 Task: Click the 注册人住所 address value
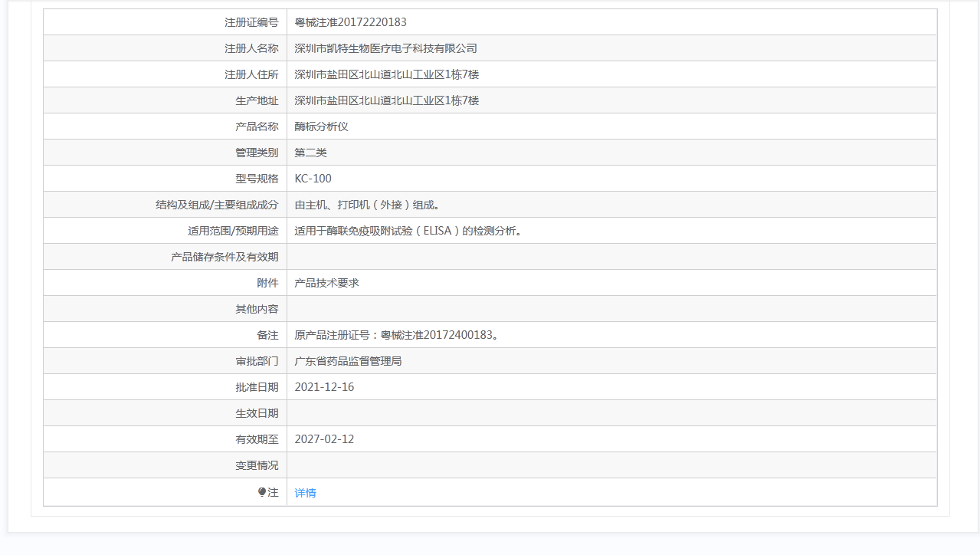point(386,74)
